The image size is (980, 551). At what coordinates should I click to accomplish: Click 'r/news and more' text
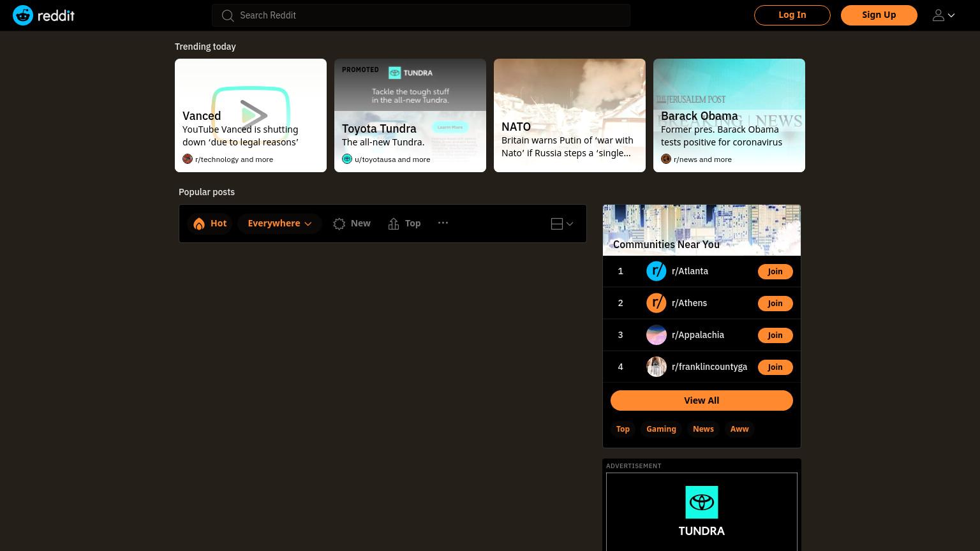pyautogui.click(x=702, y=159)
